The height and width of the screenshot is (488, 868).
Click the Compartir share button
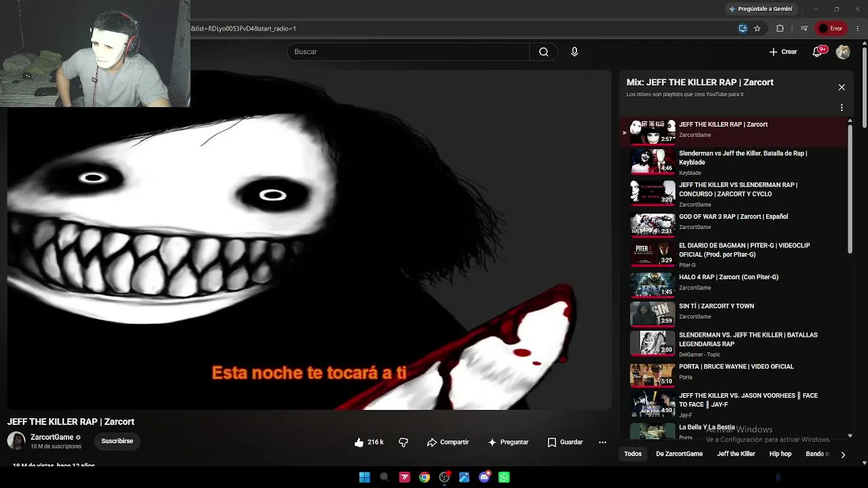click(448, 442)
